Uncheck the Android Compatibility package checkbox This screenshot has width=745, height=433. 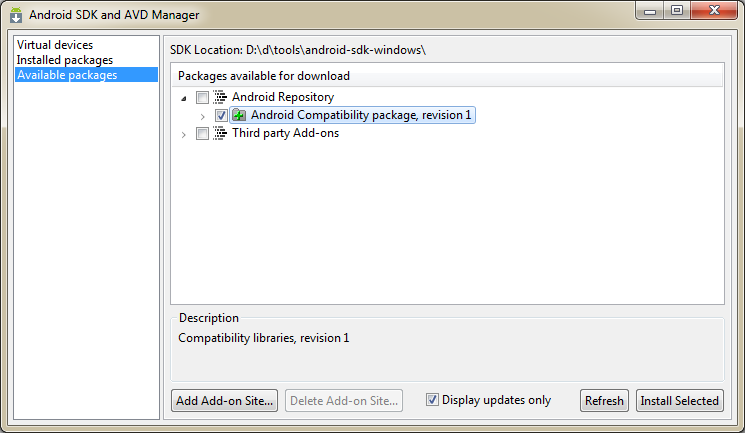(221, 115)
